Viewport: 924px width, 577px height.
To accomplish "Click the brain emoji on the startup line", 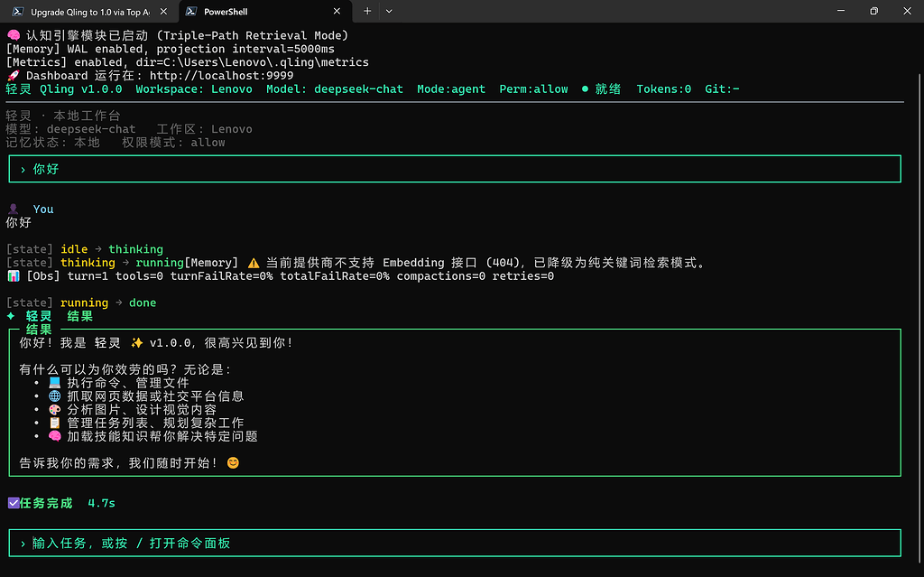I will pos(14,35).
